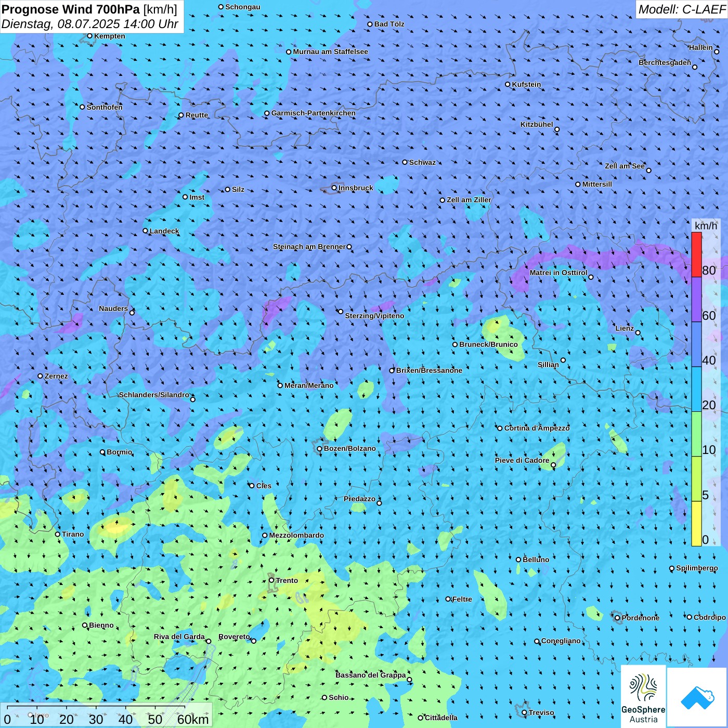Click the Spilimbergo location dot
Screen dimensions: 728x728
tap(672, 568)
